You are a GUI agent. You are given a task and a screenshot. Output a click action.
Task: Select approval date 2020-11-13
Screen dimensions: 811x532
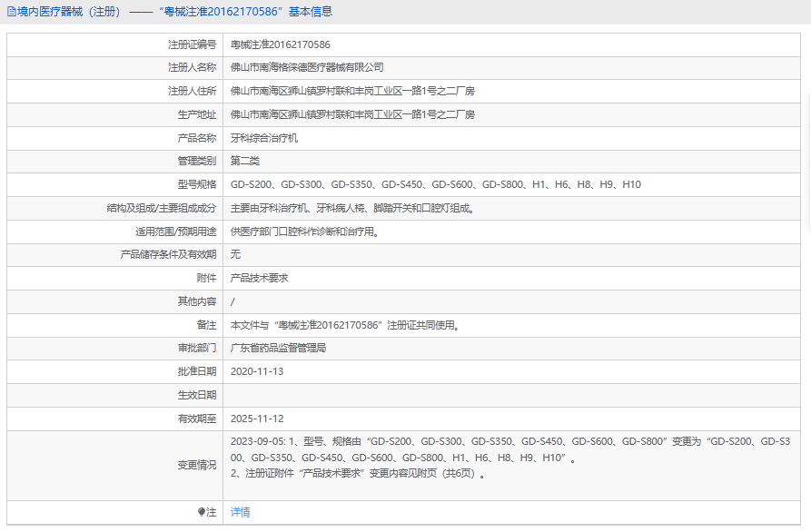[x=257, y=371]
